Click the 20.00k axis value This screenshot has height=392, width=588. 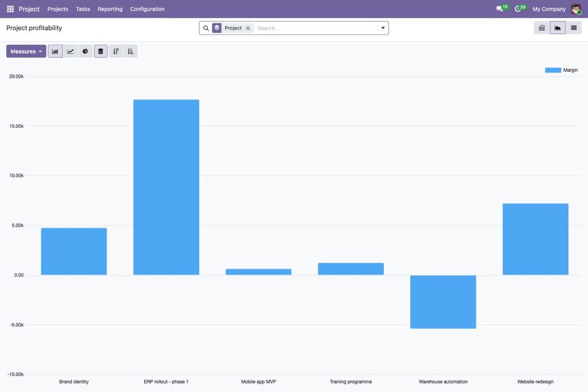(16, 77)
